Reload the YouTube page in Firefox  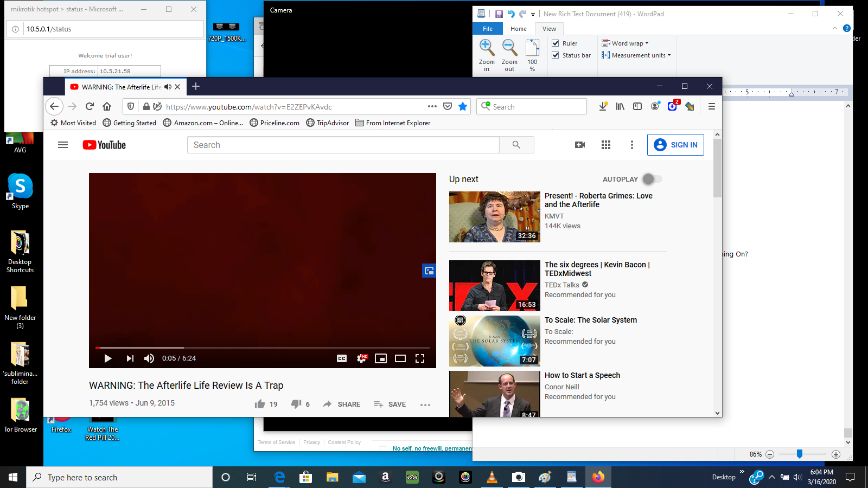point(90,106)
